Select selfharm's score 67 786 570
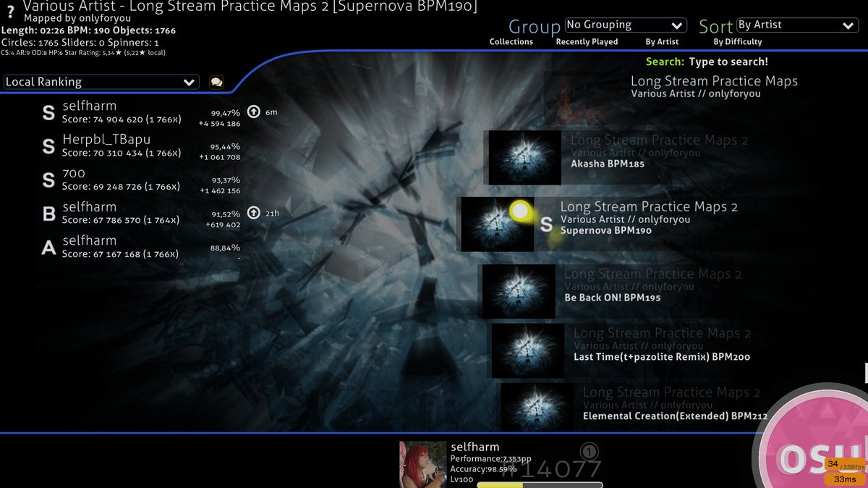The height and width of the screenshot is (488, 868). point(141,214)
